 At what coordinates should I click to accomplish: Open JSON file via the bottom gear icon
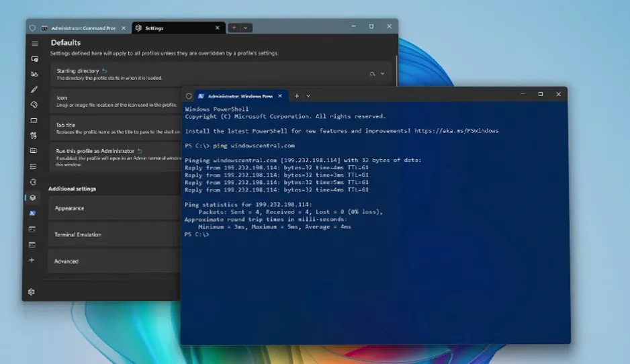point(32,292)
